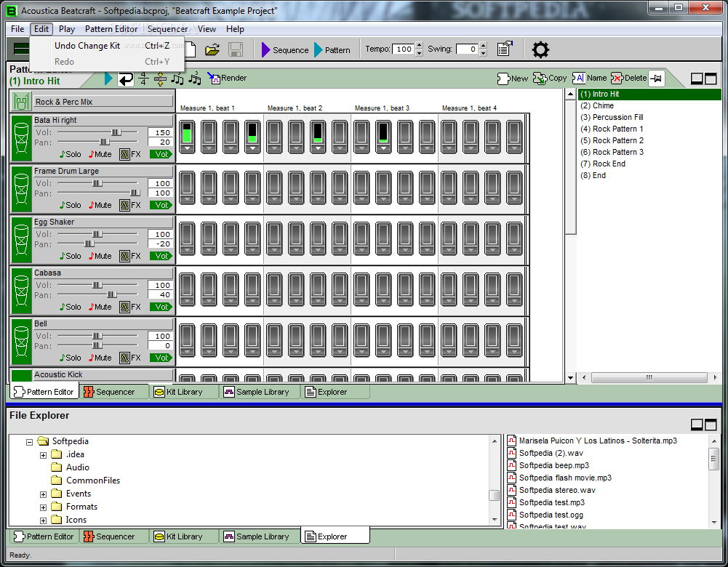The image size is (728, 567).
Task: Click the pin icon beside Delete
Action: [x=657, y=79]
